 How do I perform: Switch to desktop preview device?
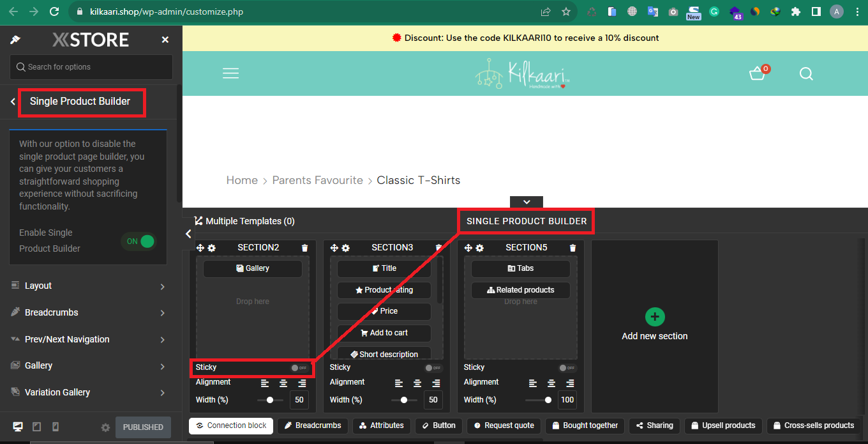(18, 427)
